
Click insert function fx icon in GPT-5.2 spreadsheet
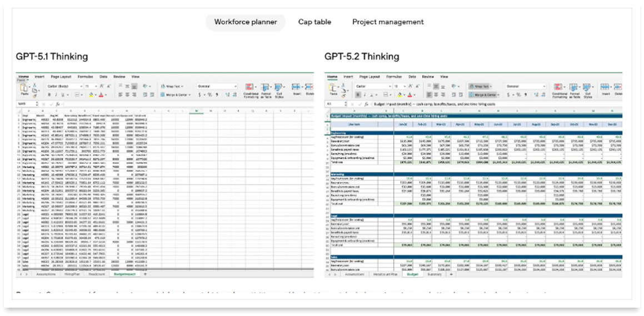[x=366, y=104]
